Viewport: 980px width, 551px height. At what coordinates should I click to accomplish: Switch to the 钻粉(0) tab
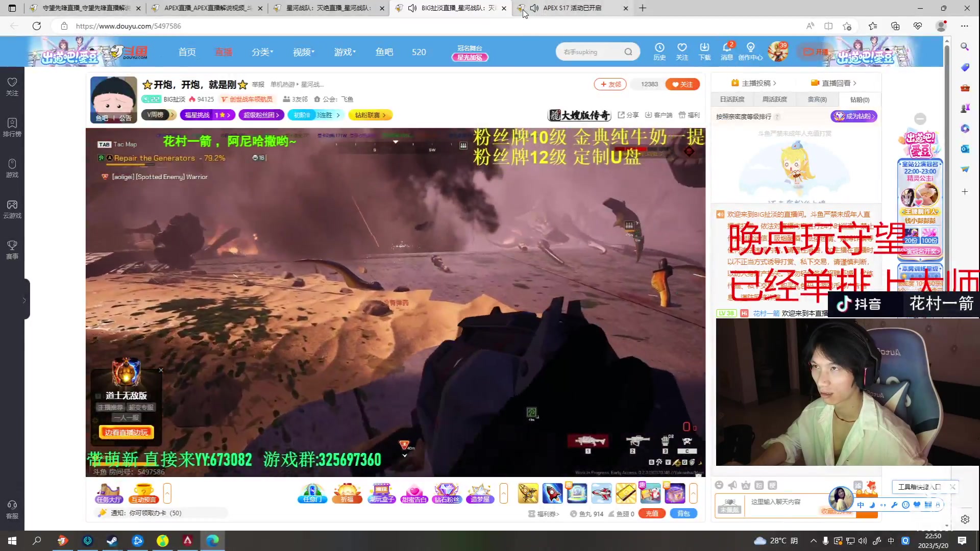(x=860, y=99)
